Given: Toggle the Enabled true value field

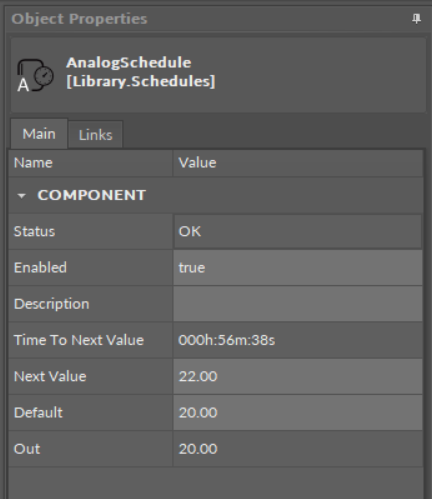Looking at the screenshot, I should point(298,268).
